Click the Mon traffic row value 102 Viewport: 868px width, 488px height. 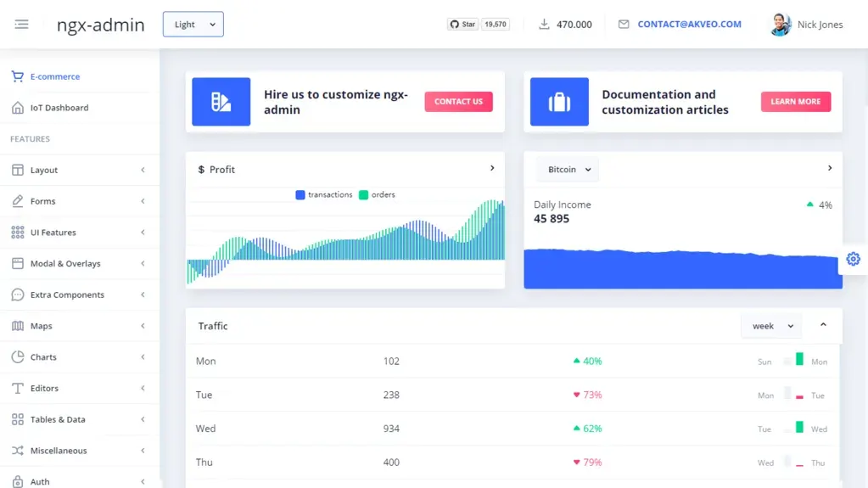391,362
